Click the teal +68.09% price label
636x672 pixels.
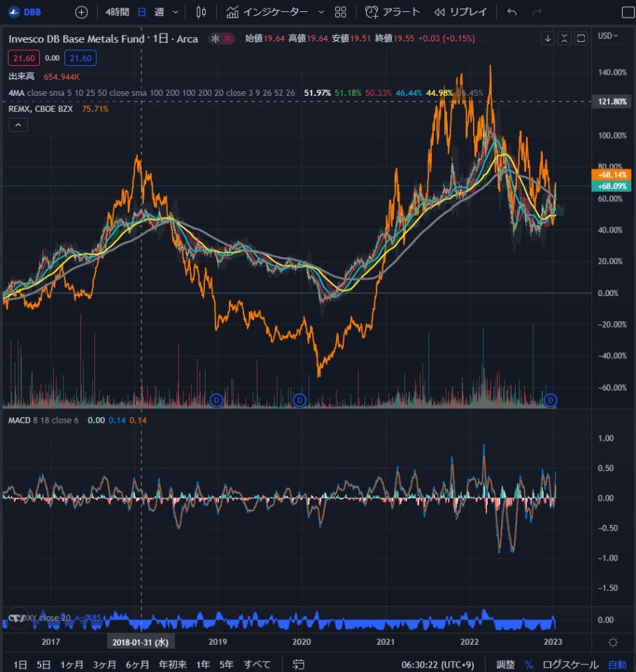(612, 186)
